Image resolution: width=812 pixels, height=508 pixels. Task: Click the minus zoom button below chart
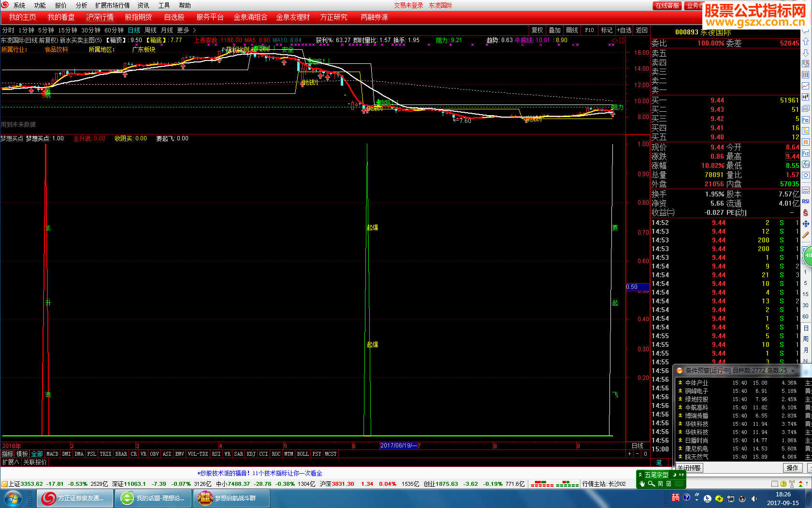(x=637, y=454)
